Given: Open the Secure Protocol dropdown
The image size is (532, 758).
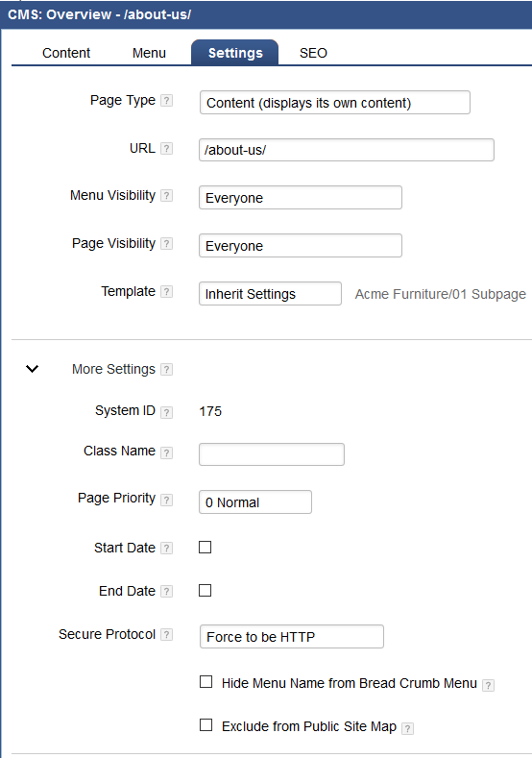Looking at the screenshot, I should click(x=292, y=637).
